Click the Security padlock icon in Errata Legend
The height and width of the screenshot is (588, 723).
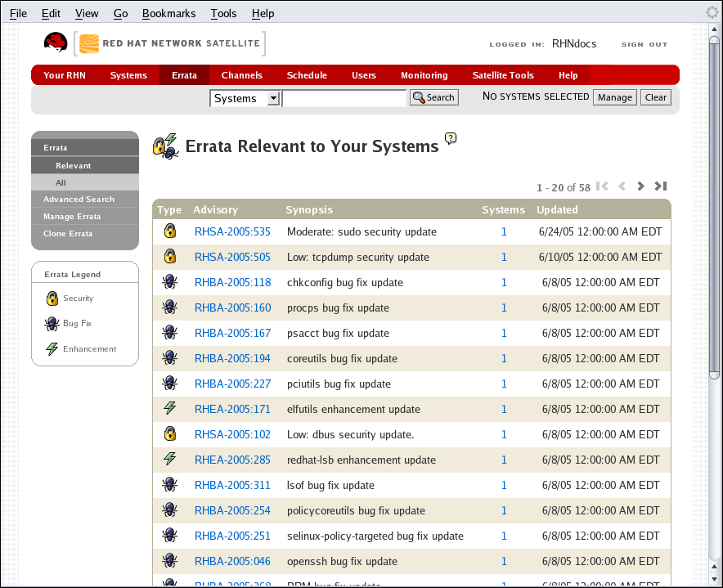click(52, 298)
